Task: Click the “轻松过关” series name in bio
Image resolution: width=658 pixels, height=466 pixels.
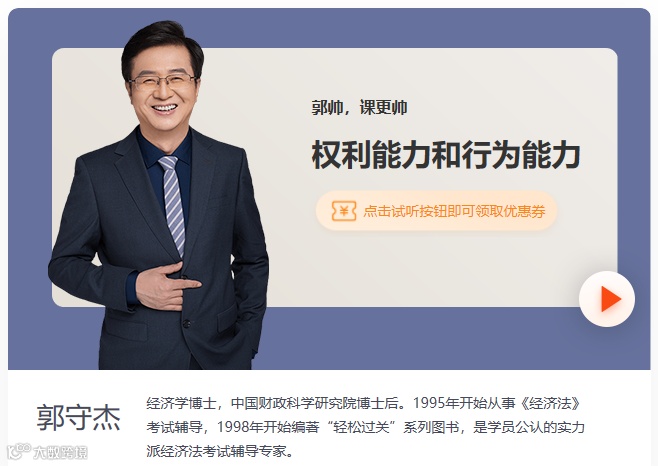Action: click(360, 427)
